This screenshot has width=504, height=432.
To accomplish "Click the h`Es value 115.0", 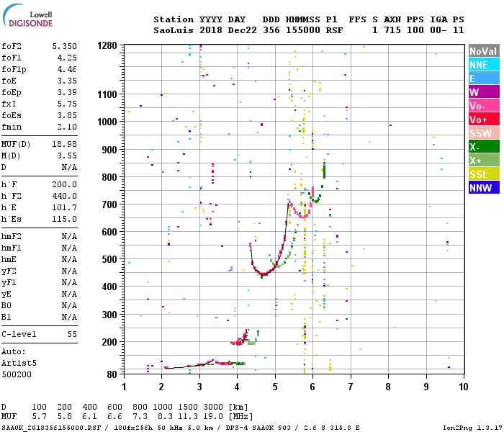I will 65,219.
